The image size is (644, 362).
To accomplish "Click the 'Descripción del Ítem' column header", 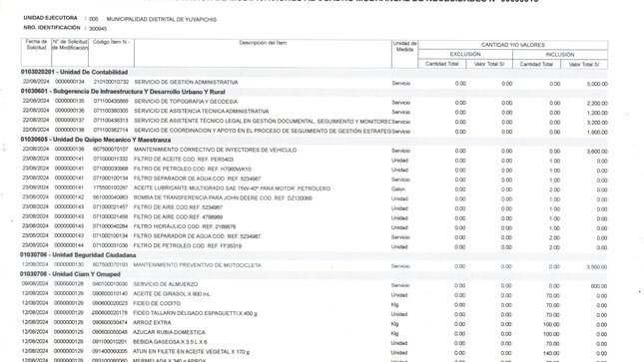I will pyautogui.click(x=263, y=43).
